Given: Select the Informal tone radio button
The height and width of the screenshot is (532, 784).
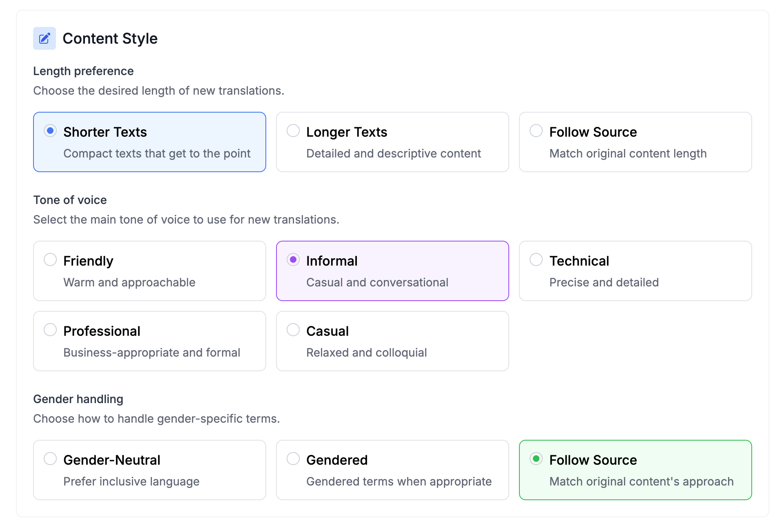Looking at the screenshot, I should pyautogui.click(x=293, y=259).
